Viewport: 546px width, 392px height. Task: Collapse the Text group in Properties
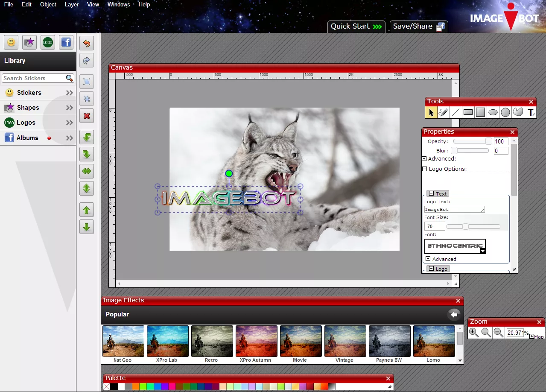(x=432, y=194)
